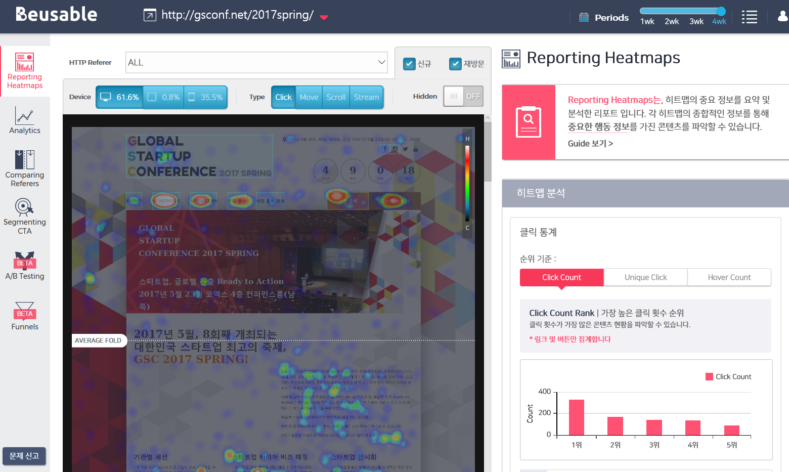Open the list menu icon in header
This screenshot has height=472, width=789.
pyautogui.click(x=750, y=17)
